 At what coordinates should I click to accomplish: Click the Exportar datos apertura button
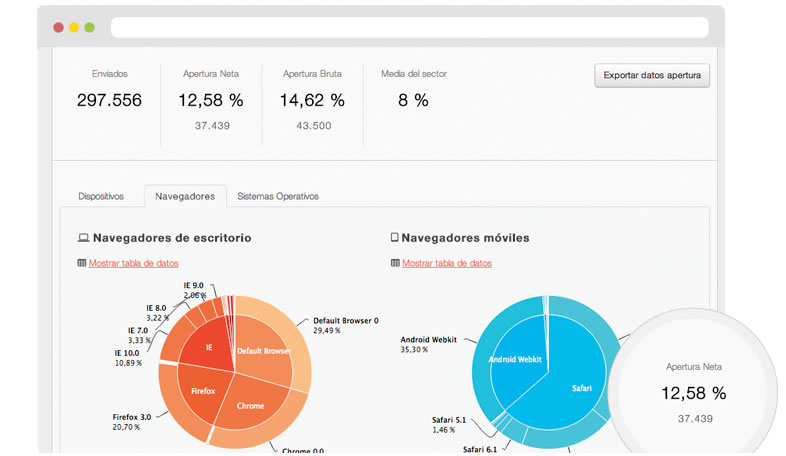652,75
